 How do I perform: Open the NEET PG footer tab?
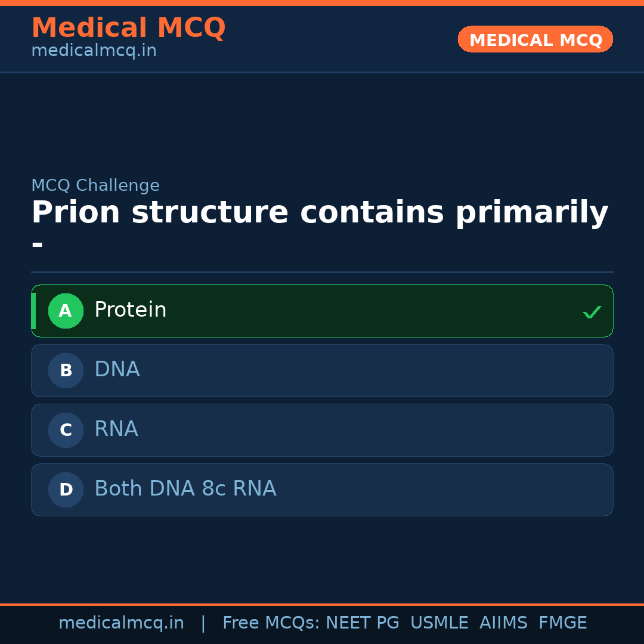pyautogui.click(x=362, y=623)
